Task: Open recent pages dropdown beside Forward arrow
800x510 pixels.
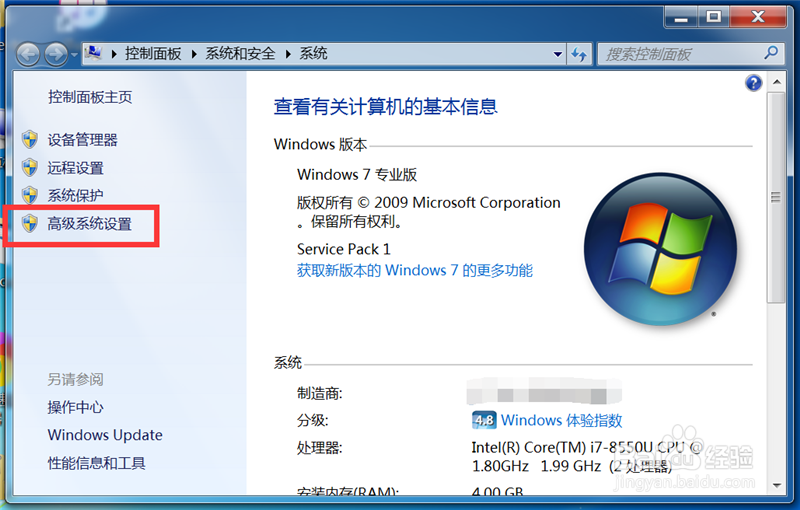Action: point(74,54)
